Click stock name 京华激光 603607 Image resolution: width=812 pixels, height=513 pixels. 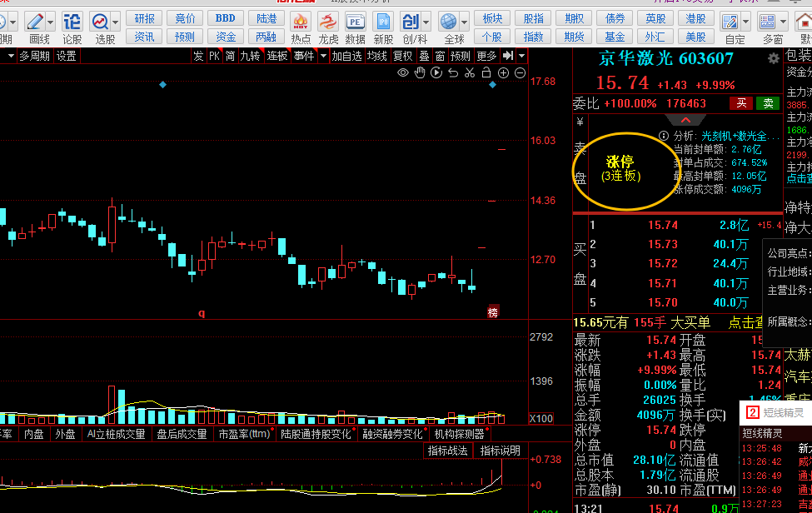pos(666,58)
